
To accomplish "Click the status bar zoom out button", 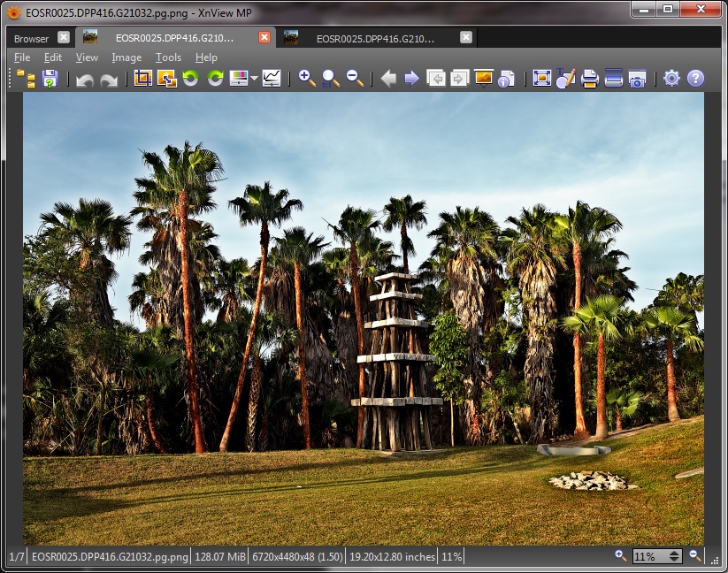I will point(695,555).
